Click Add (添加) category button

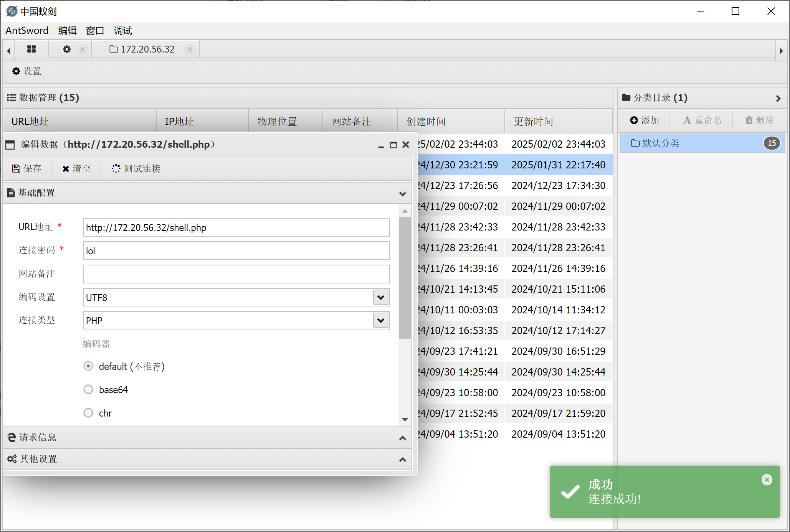(645, 120)
